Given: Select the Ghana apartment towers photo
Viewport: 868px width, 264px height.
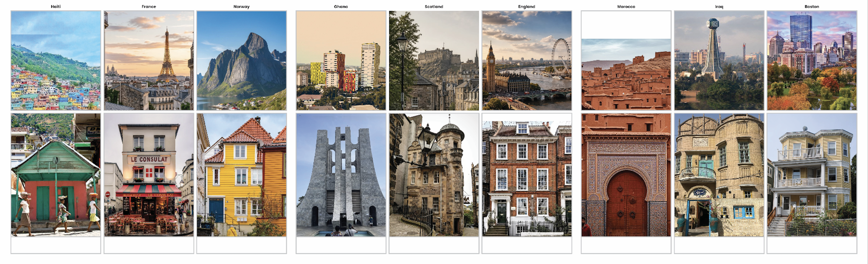Looking at the screenshot, I should tap(341, 60).
